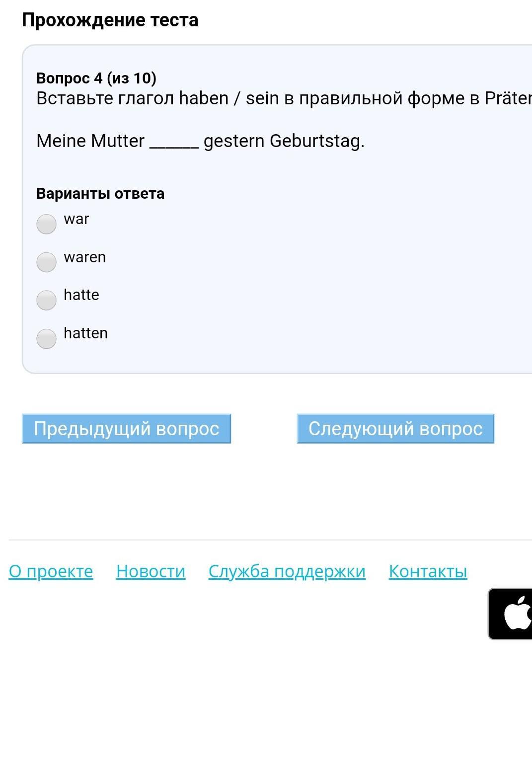Click the "hatte" answer label text
Viewport: 532px width, 777px height.
81,295
